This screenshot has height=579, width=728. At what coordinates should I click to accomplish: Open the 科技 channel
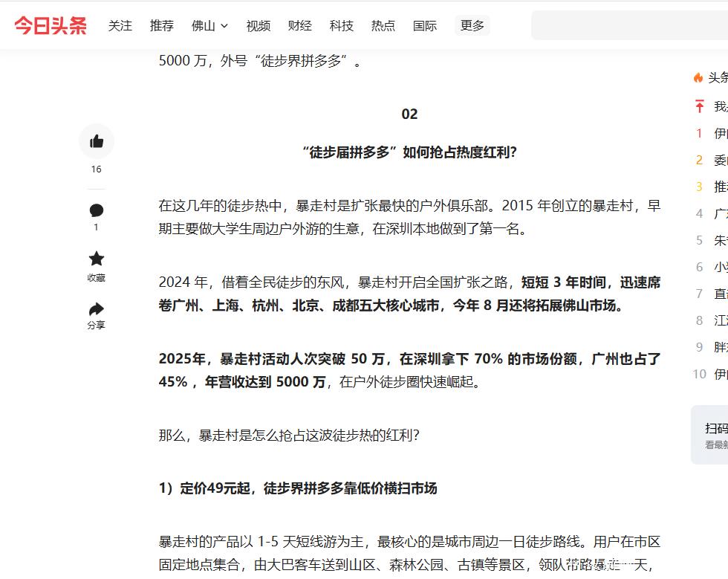coord(341,25)
